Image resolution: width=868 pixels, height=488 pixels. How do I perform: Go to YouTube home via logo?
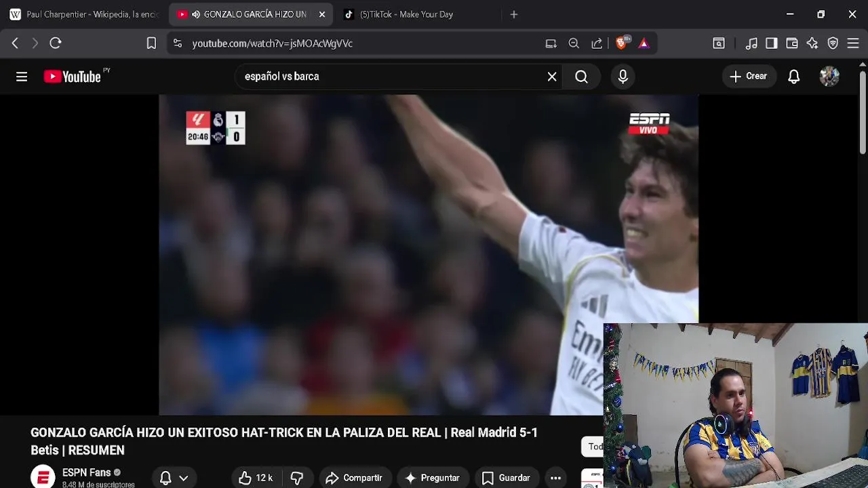[73, 77]
